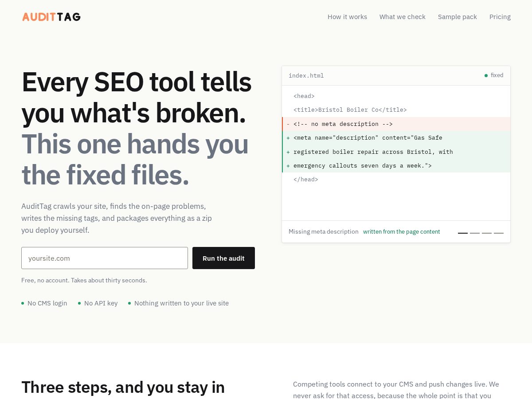Viewport: 532px width, 399px height.
Task: Click 'This one hands you the fixed files'
Action: 135,160
